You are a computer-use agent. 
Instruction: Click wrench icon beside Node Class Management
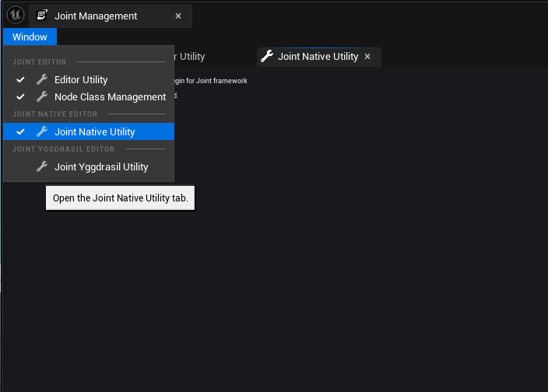click(42, 97)
